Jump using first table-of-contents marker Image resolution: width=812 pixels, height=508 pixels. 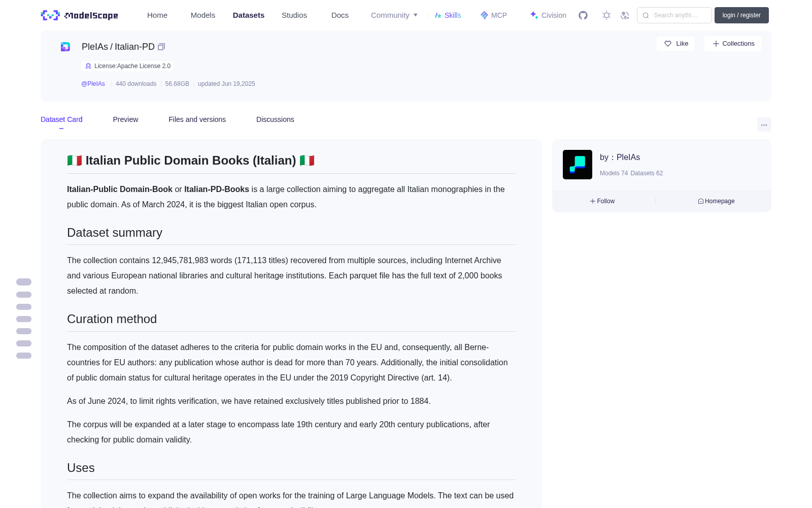tap(24, 282)
